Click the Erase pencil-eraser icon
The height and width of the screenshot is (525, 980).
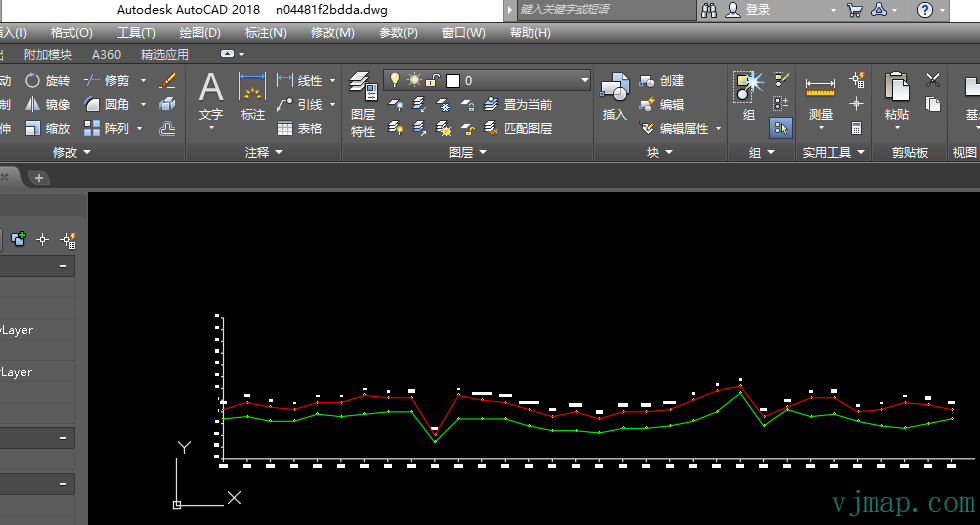tap(167, 81)
